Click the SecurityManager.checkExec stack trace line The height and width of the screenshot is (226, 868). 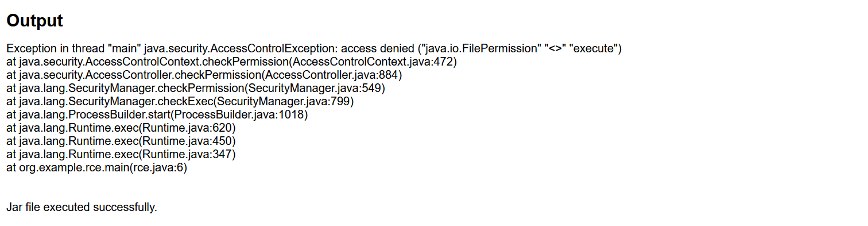[180, 102]
